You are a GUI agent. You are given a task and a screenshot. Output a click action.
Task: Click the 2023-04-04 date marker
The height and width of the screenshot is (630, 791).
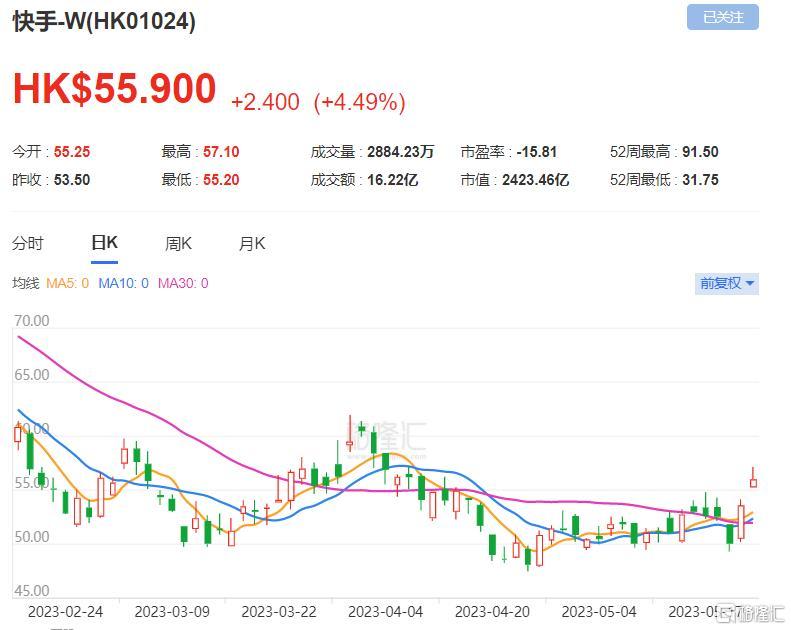tap(385, 612)
